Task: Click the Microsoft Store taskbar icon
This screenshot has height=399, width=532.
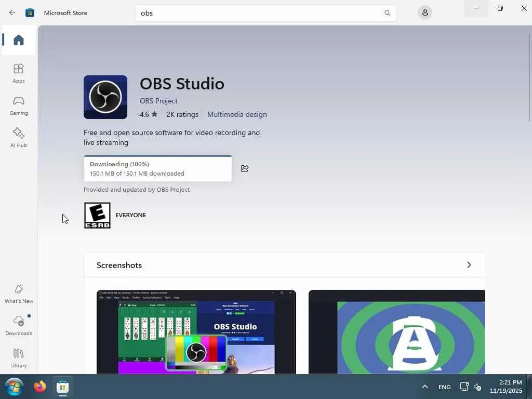Action: pyautogui.click(x=62, y=387)
